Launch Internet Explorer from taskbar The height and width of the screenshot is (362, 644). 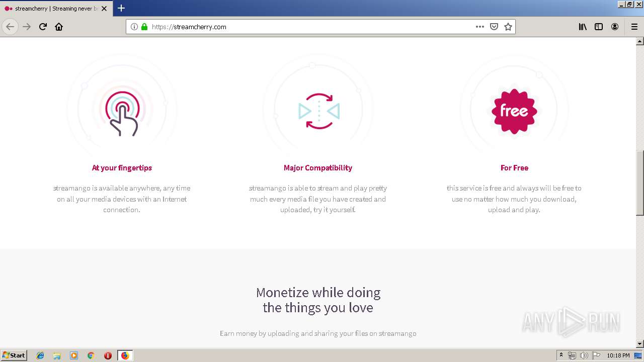pos(40,355)
